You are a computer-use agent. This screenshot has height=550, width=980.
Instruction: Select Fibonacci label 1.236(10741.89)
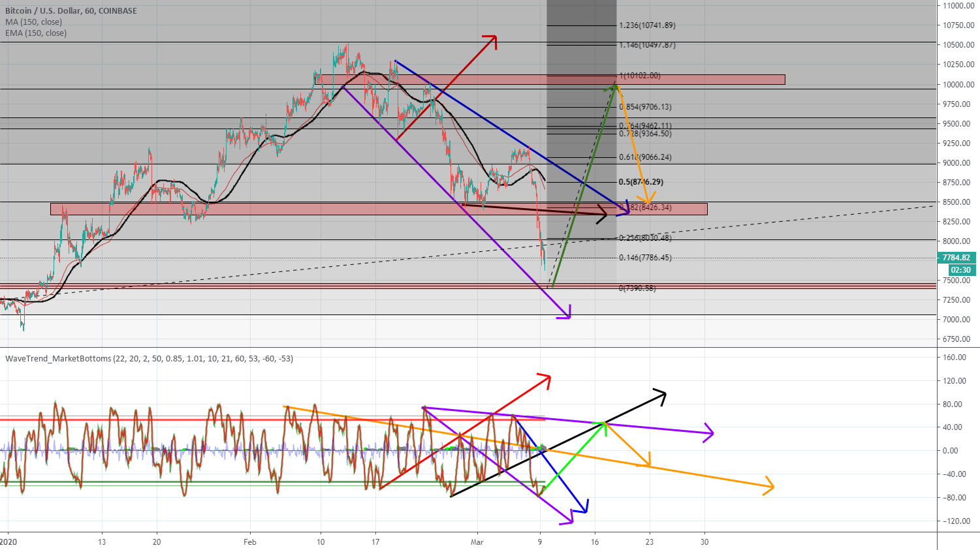tap(647, 25)
